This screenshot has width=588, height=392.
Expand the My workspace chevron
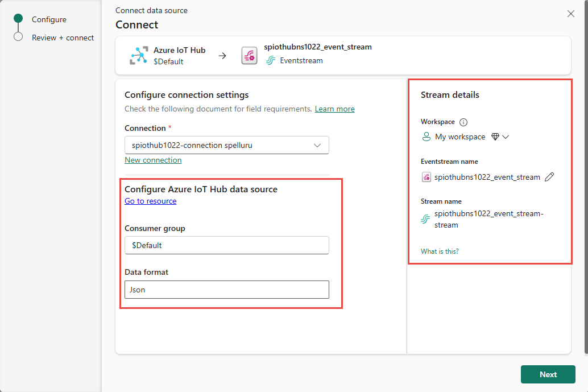coord(506,137)
